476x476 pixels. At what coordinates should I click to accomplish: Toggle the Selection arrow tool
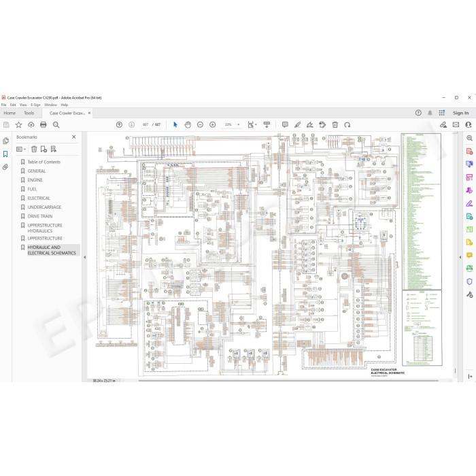tap(175, 124)
